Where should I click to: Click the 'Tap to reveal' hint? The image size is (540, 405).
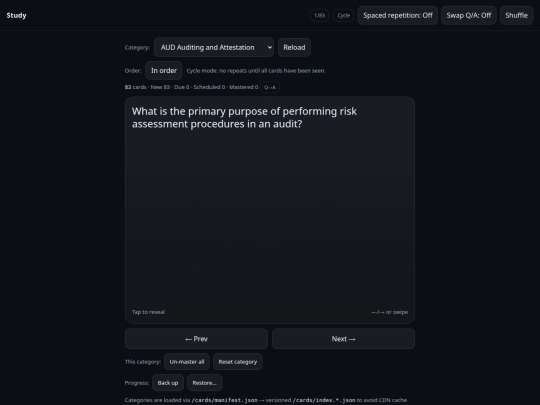click(x=148, y=312)
